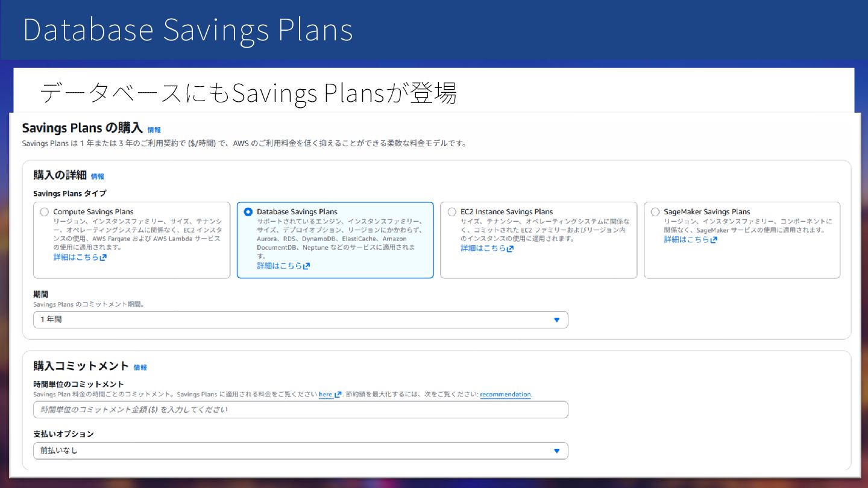Click the '時間単位のコミットメント' label
Image resolution: width=868 pixels, height=488 pixels.
pos(78,384)
